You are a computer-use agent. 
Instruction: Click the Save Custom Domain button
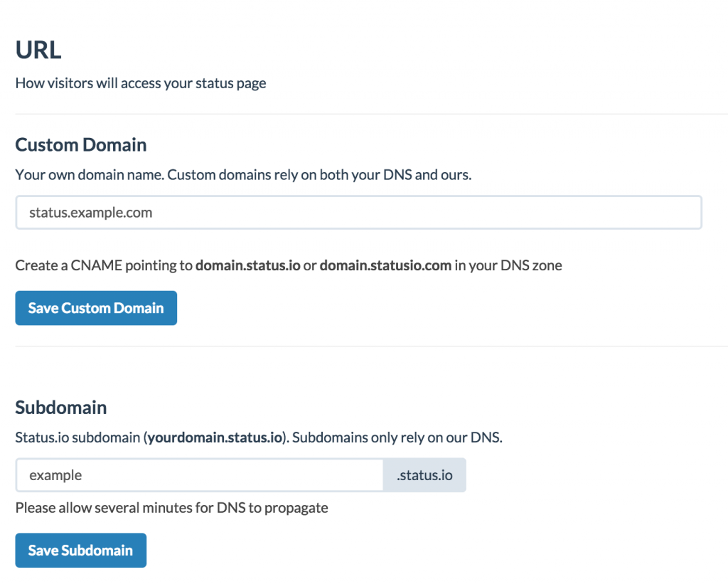coord(95,308)
